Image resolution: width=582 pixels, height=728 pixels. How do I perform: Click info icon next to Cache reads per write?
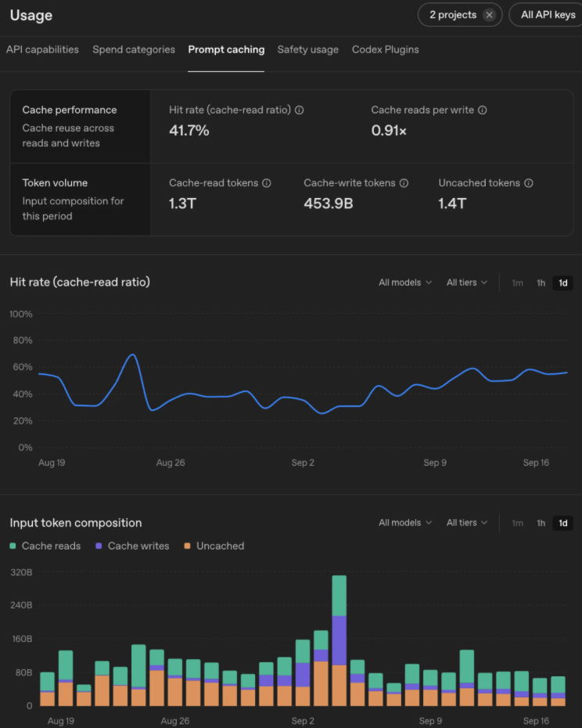pyautogui.click(x=482, y=110)
